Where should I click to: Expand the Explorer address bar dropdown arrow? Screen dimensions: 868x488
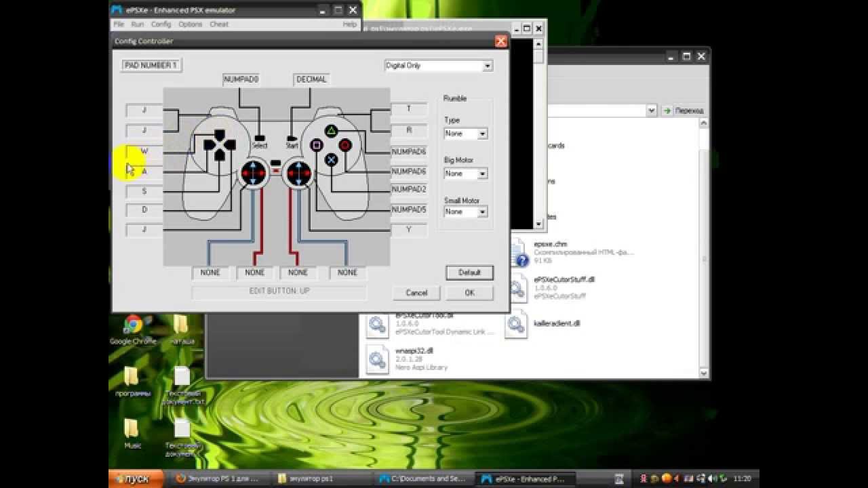[652, 110]
